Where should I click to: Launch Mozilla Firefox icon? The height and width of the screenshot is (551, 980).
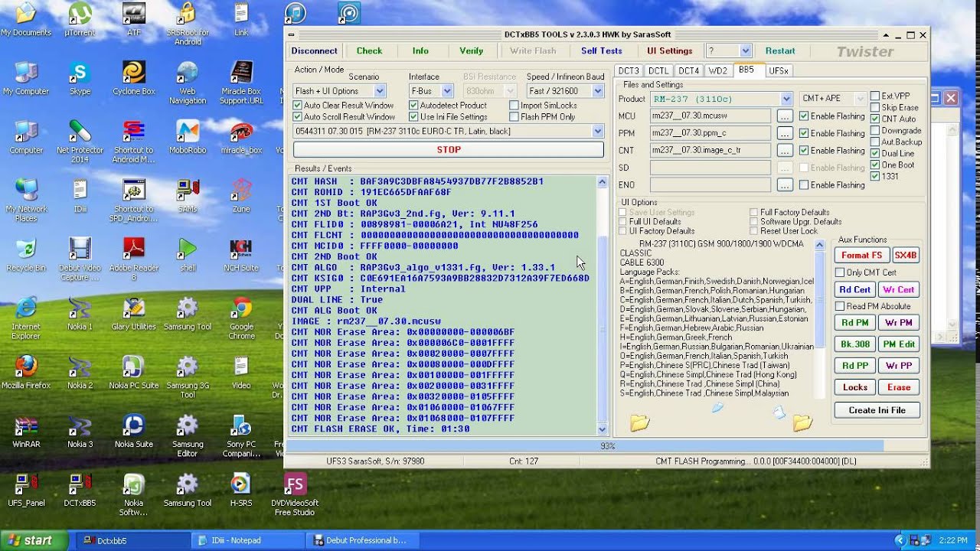(26, 373)
